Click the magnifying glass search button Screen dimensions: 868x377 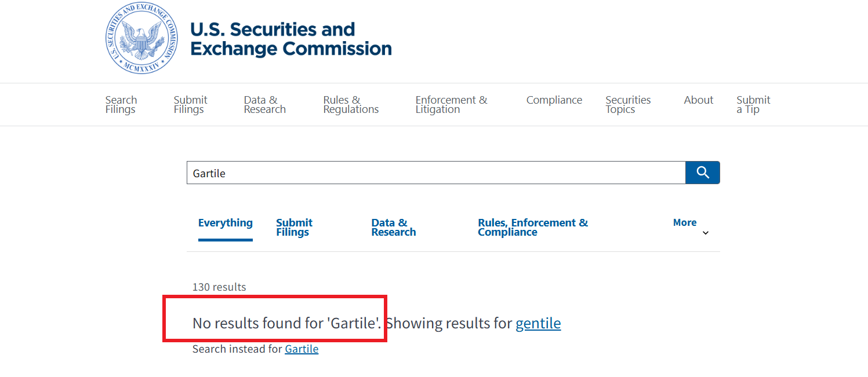(x=703, y=173)
